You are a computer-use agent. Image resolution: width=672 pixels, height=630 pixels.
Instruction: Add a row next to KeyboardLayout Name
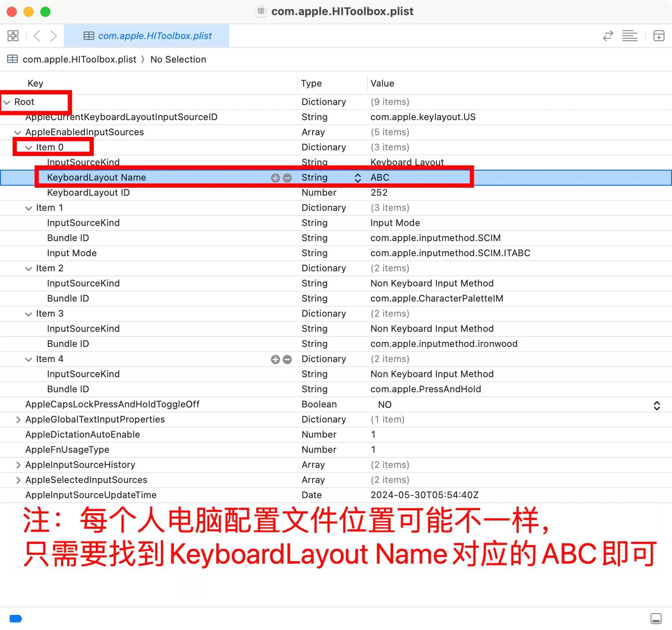(x=275, y=178)
